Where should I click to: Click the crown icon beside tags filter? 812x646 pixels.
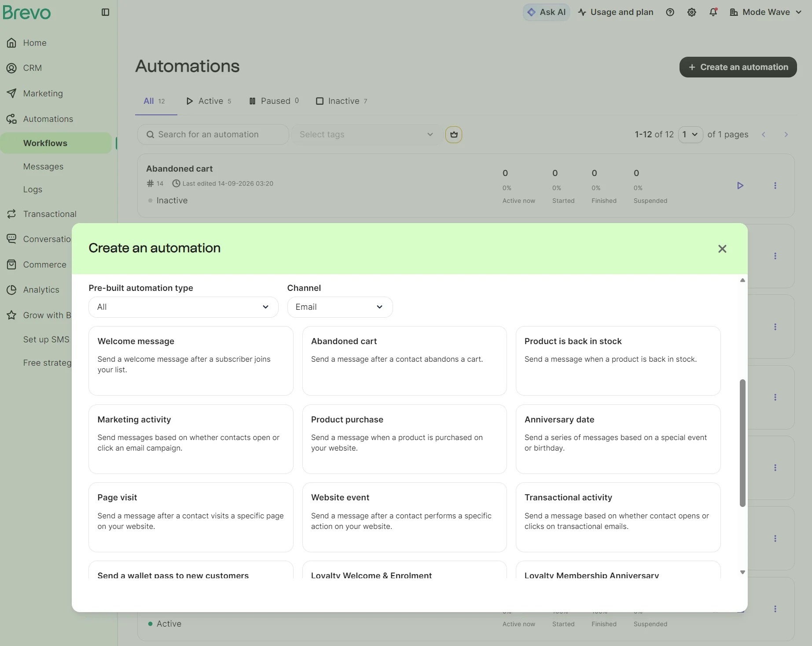coord(454,135)
